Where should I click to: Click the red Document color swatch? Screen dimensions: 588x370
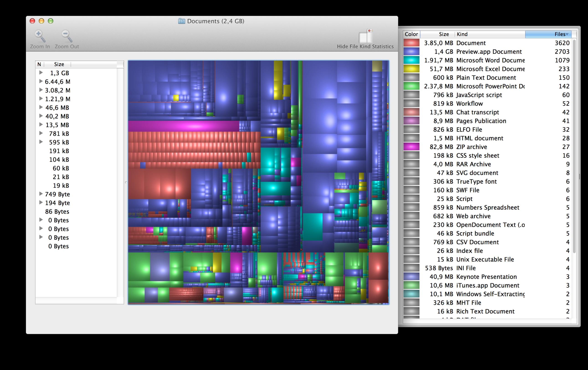click(x=411, y=43)
